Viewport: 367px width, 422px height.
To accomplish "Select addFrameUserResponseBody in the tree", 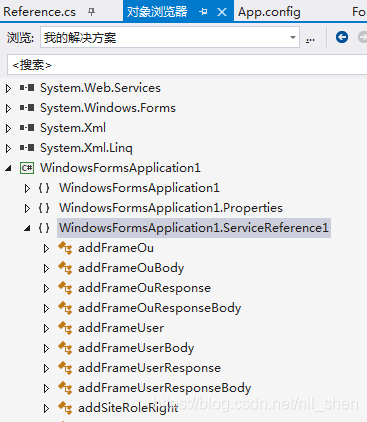I will (x=165, y=388).
